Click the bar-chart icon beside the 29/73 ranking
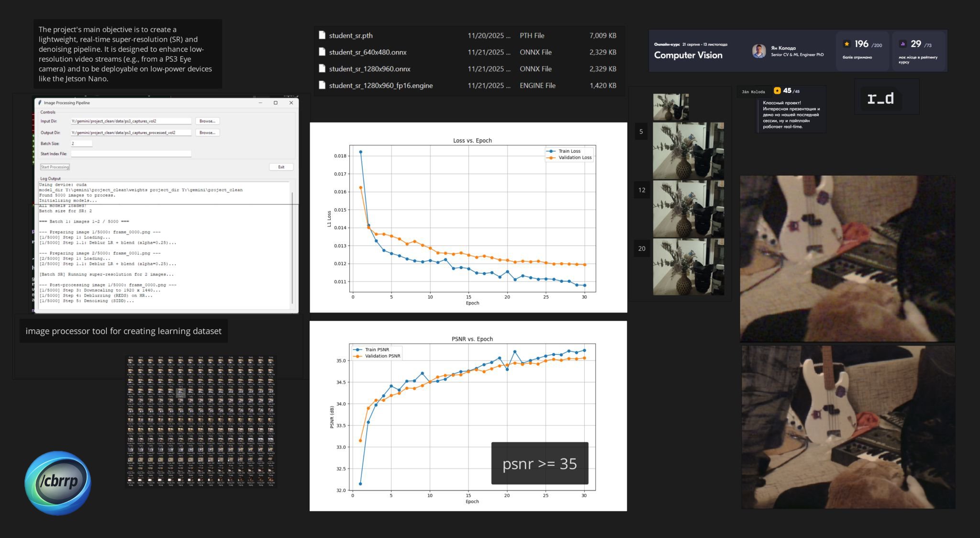The height and width of the screenshot is (538, 980). tap(902, 44)
